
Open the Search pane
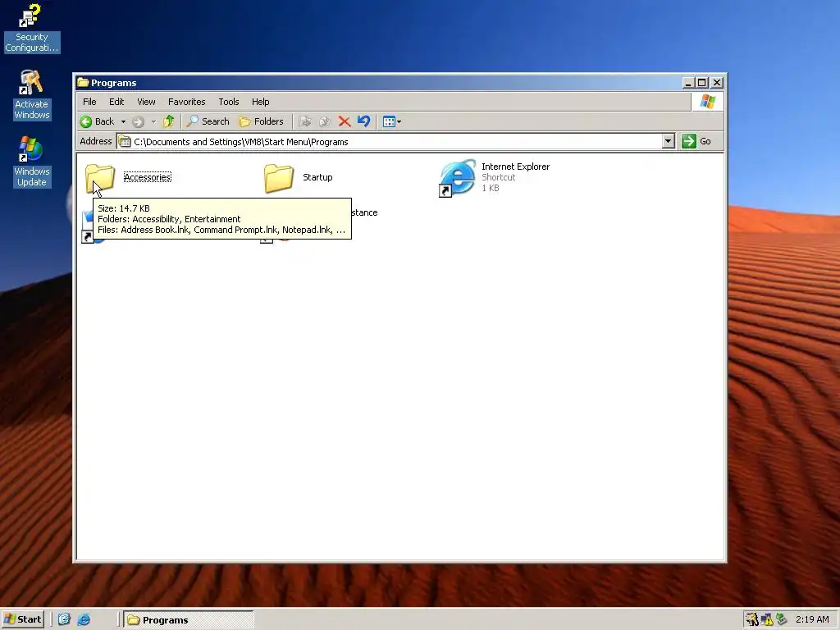(208, 121)
